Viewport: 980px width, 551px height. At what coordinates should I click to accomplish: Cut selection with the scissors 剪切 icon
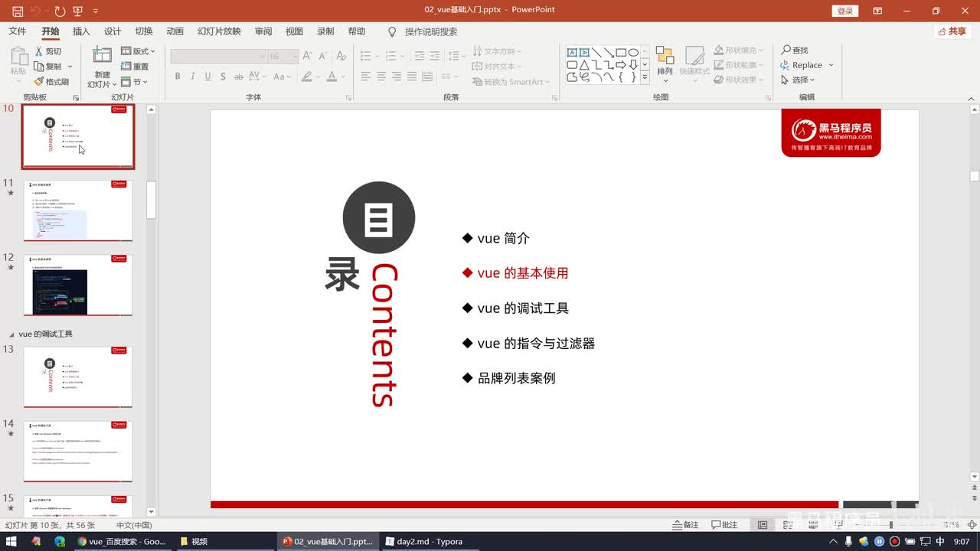pyautogui.click(x=47, y=51)
